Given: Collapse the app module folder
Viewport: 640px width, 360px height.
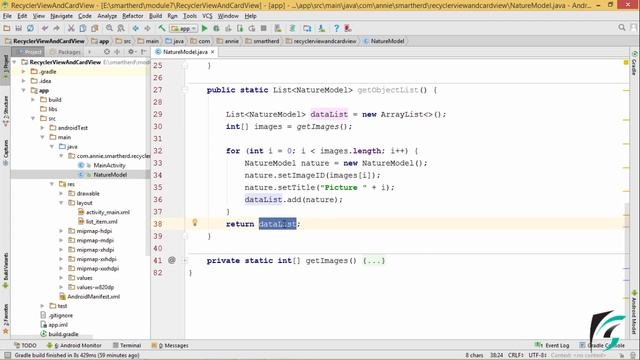Looking at the screenshot, I should [x=24, y=90].
